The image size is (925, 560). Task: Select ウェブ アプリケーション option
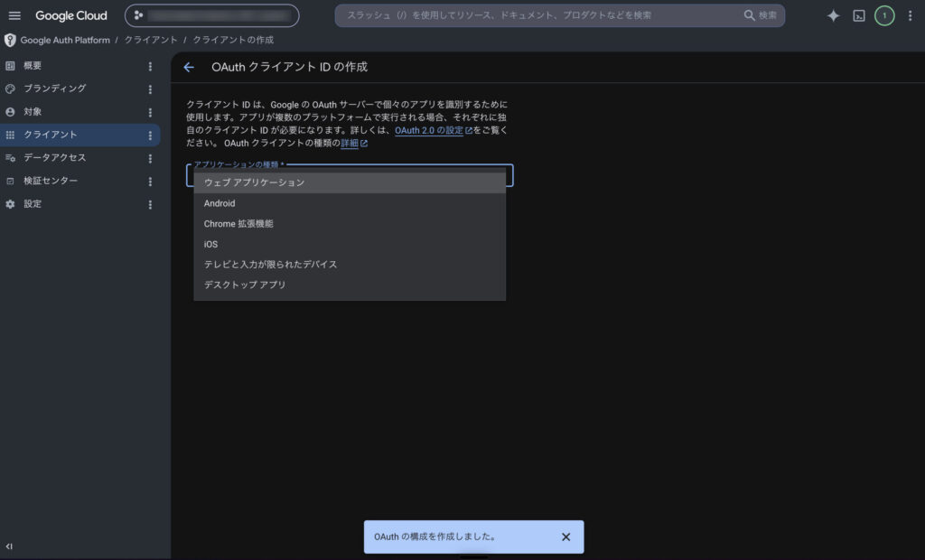350,183
